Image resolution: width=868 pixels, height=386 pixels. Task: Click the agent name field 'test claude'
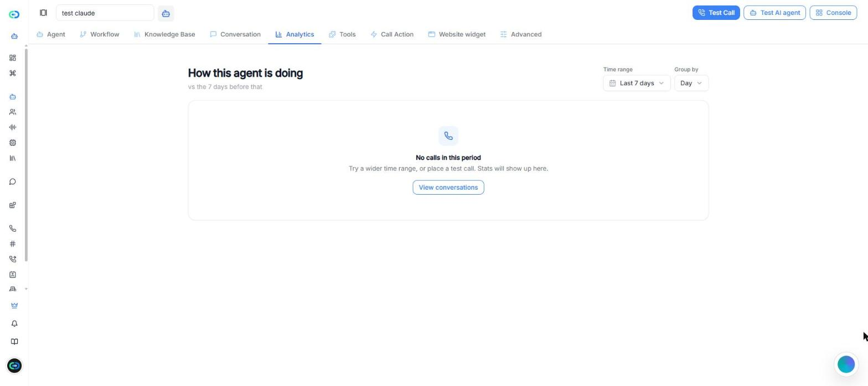[105, 13]
